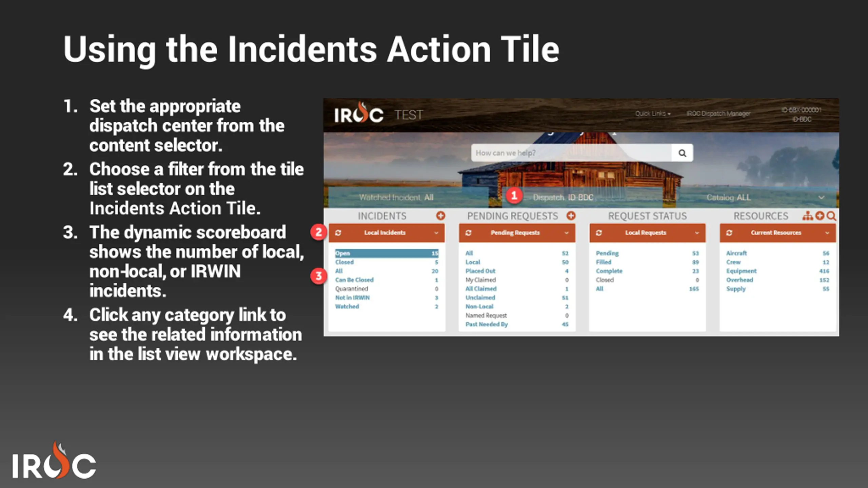The image size is (868, 488).
Task: Open the Not in IRWIN incidents link
Action: tap(352, 298)
